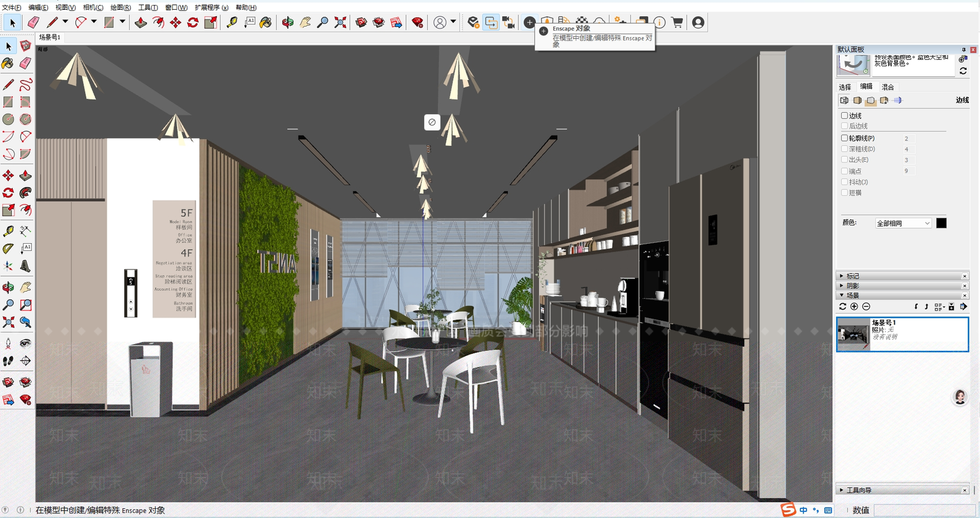
Task: Expand the 阴影 shadows panel
Action: click(x=903, y=286)
